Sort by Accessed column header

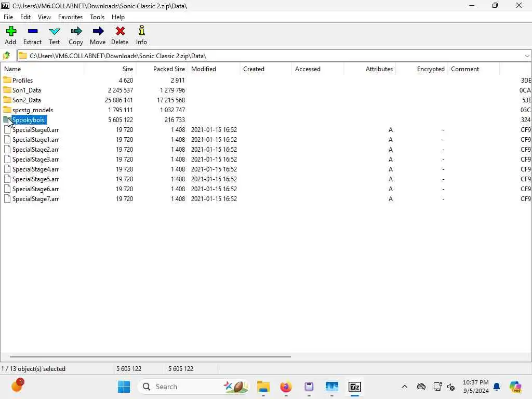318,69
